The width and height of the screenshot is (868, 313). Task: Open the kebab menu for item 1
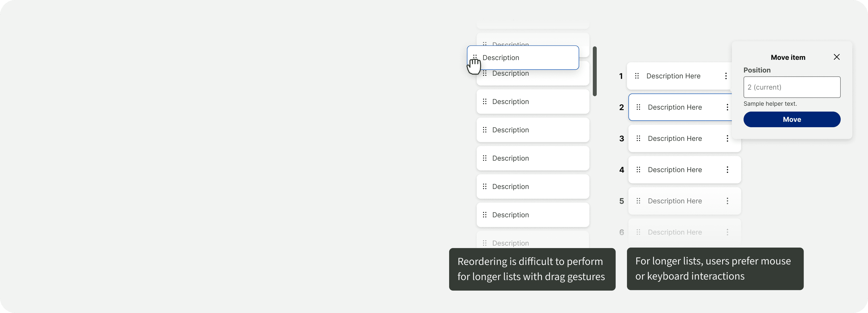726,76
